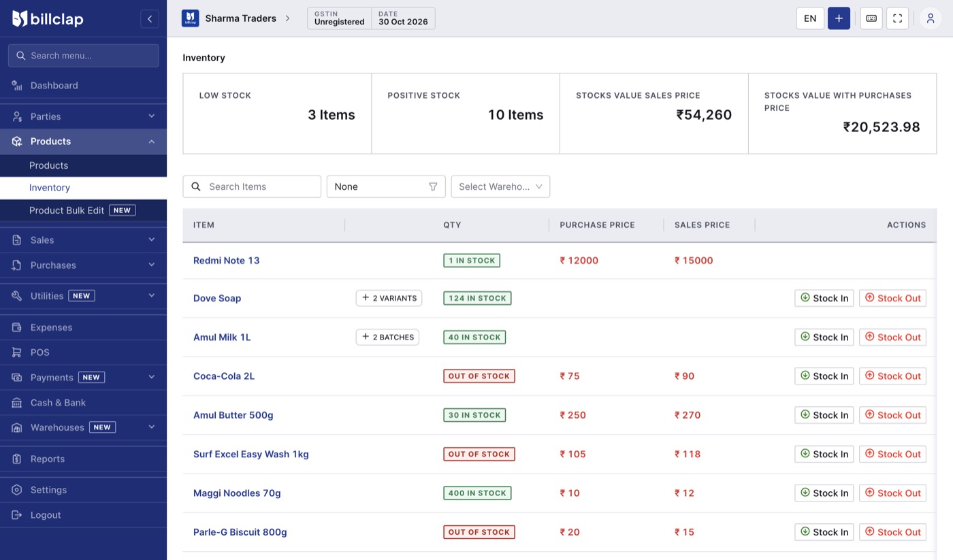This screenshot has height=560, width=953.
Task: Click the GSTIN Unregistered box
Action: [340, 18]
